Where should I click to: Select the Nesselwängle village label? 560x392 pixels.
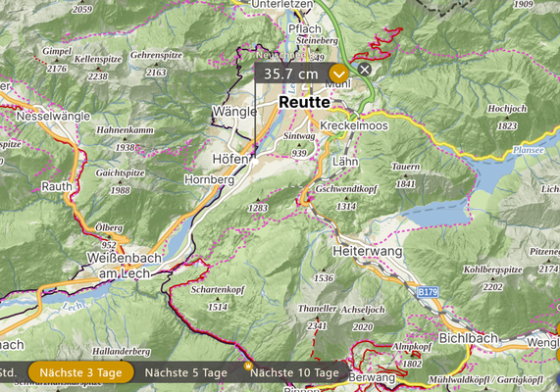click(x=53, y=116)
